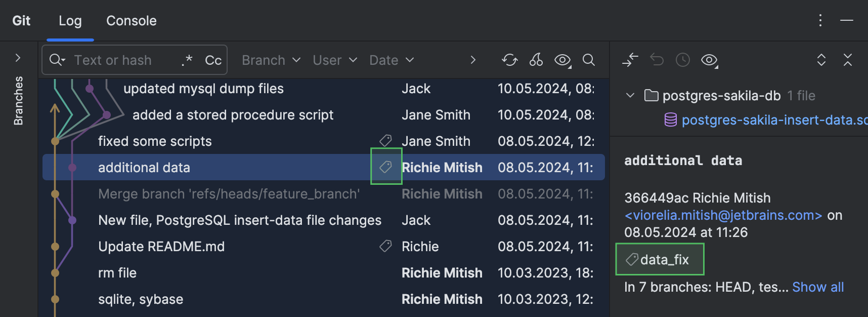This screenshot has height=317, width=868.
Task: Collapse the postgres-sakila-db folder node
Action: click(630, 95)
